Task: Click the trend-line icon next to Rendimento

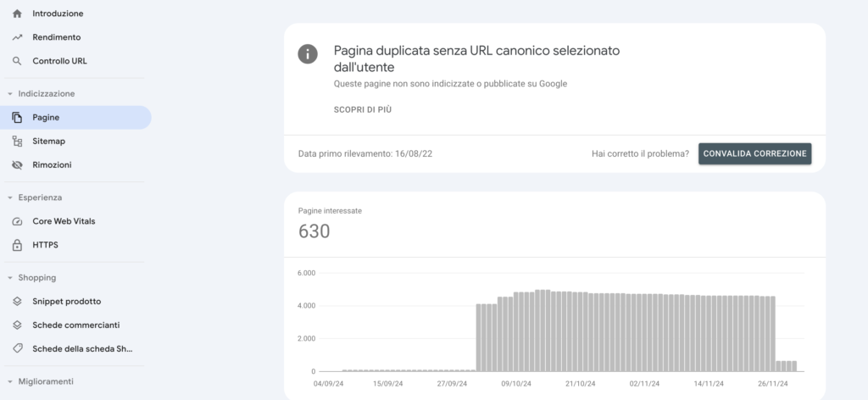Action: pos(17,37)
